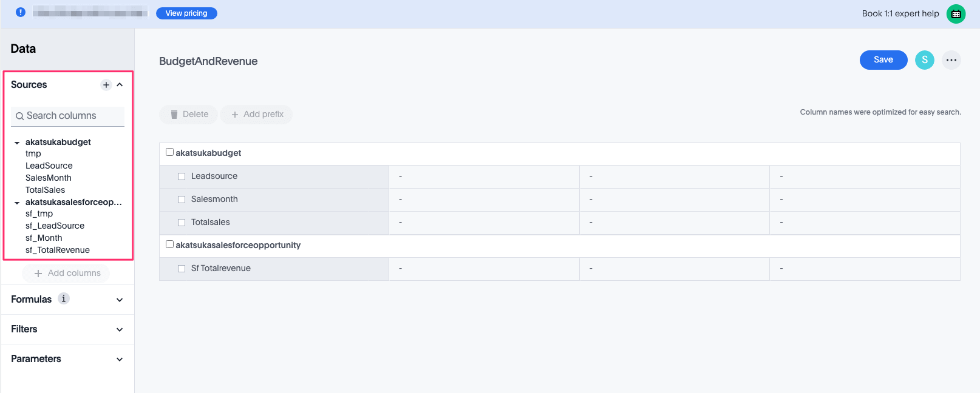Click the plus icon beside Sources
The image size is (980, 393).
[106, 85]
